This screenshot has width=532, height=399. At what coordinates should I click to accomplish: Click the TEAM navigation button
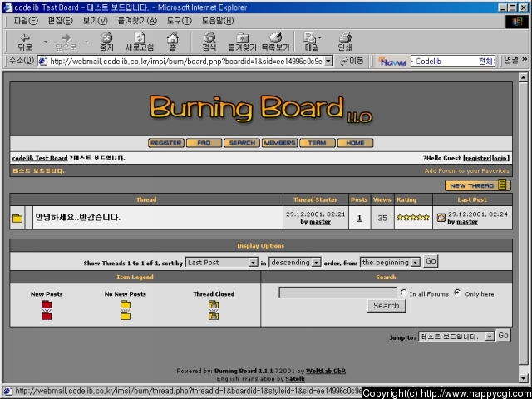(x=318, y=143)
